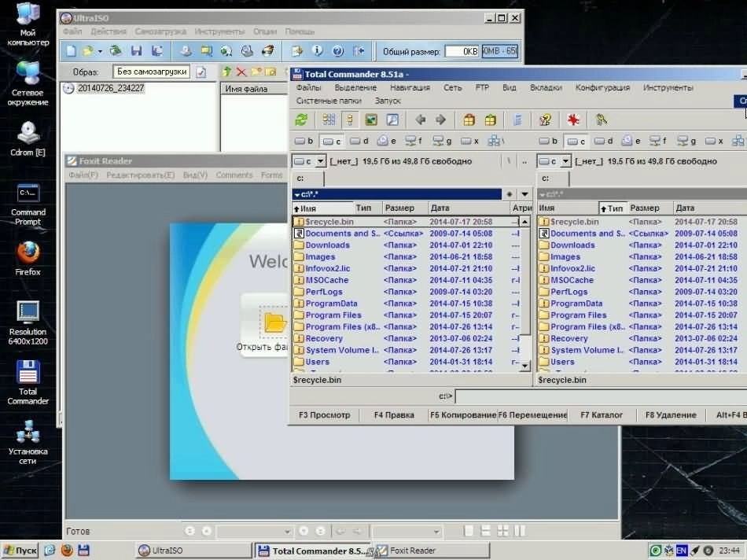
Task: Click the red star icon in Total Commander toolbar
Action: click(x=573, y=120)
